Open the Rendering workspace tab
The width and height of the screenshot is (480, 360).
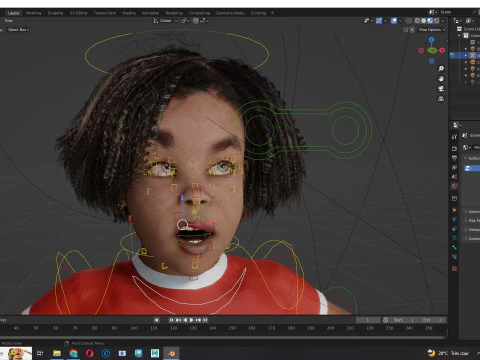(174, 13)
